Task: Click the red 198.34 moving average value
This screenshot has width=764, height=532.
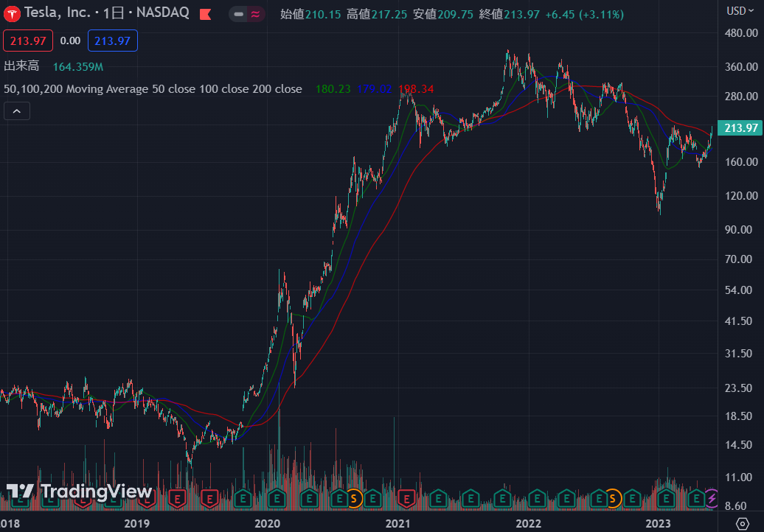Action: [416, 89]
